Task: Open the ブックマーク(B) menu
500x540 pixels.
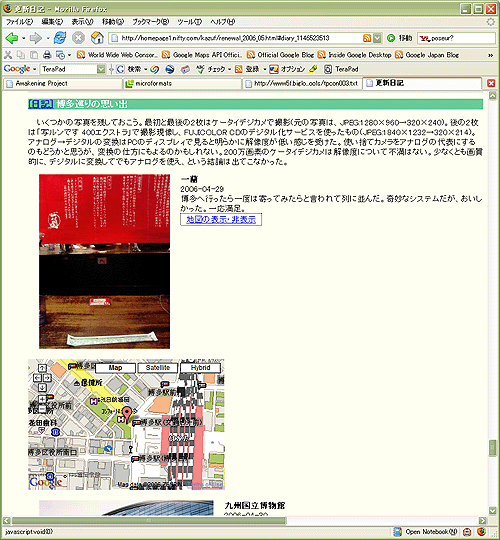Action: pos(151,22)
